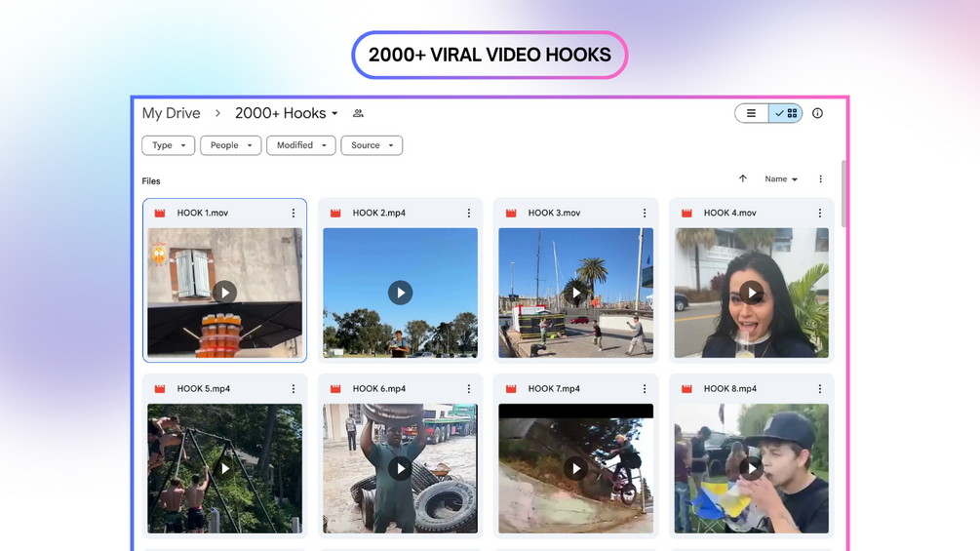Select the HOOK 6.mp4 file name

(x=378, y=388)
